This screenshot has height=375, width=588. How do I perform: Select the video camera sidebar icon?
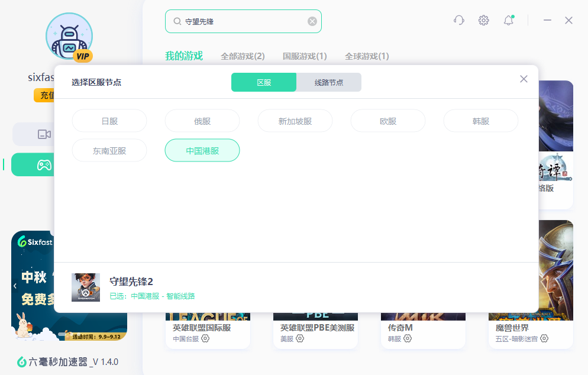[x=44, y=134]
